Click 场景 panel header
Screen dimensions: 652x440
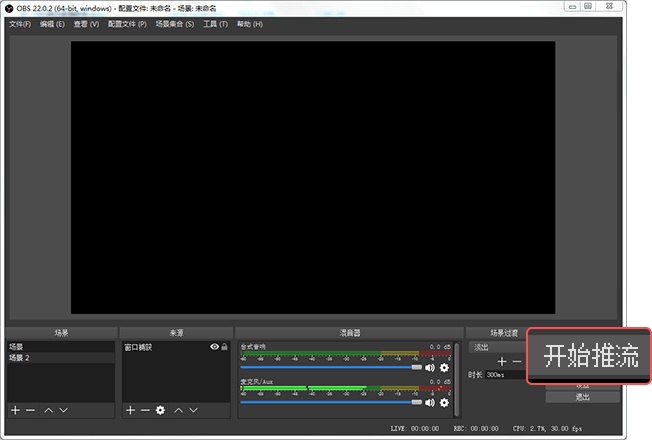62,333
